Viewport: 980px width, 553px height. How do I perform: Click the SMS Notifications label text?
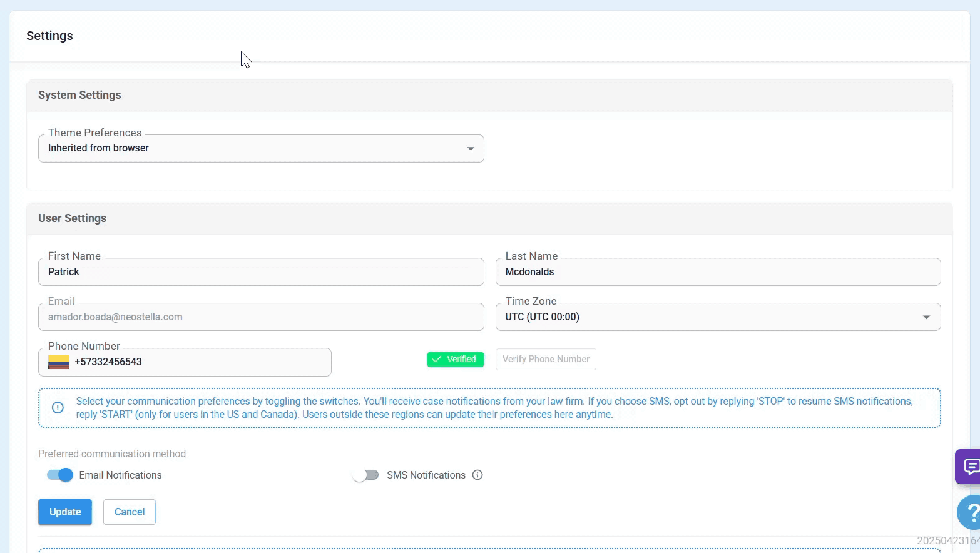click(426, 475)
